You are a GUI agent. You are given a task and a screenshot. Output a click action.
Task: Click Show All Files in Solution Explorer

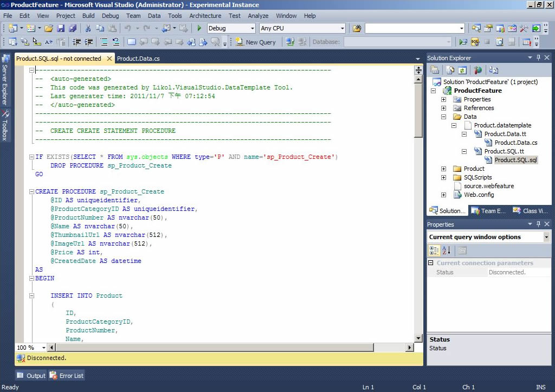(450, 70)
